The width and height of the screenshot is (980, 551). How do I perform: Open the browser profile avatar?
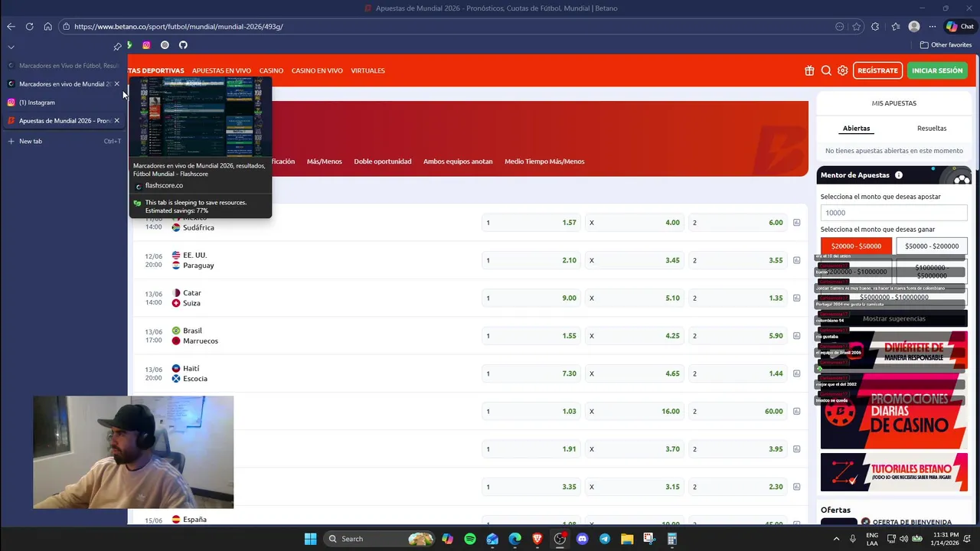click(x=914, y=26)
